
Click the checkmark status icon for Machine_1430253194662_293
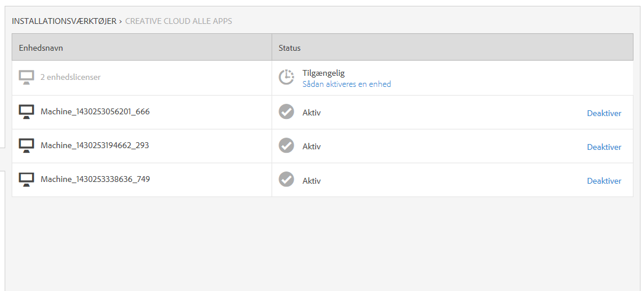coord(286,146)
